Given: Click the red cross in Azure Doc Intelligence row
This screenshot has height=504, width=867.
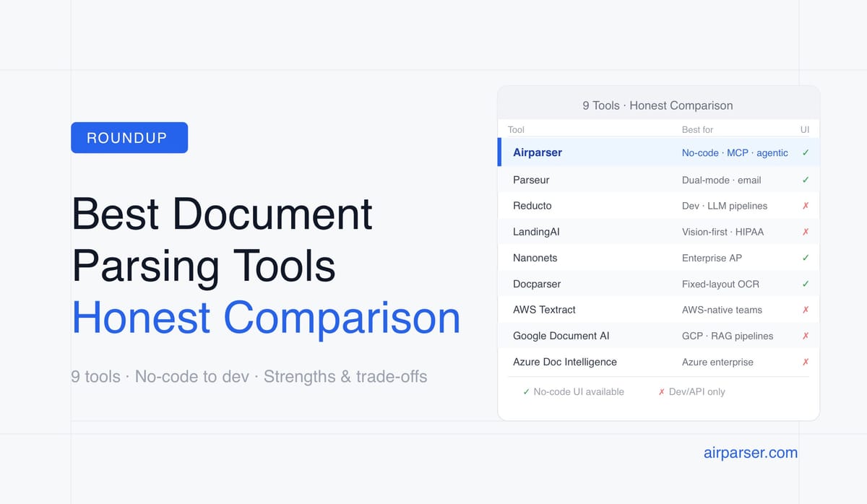Looking at the screenshot, I should 806,362.
